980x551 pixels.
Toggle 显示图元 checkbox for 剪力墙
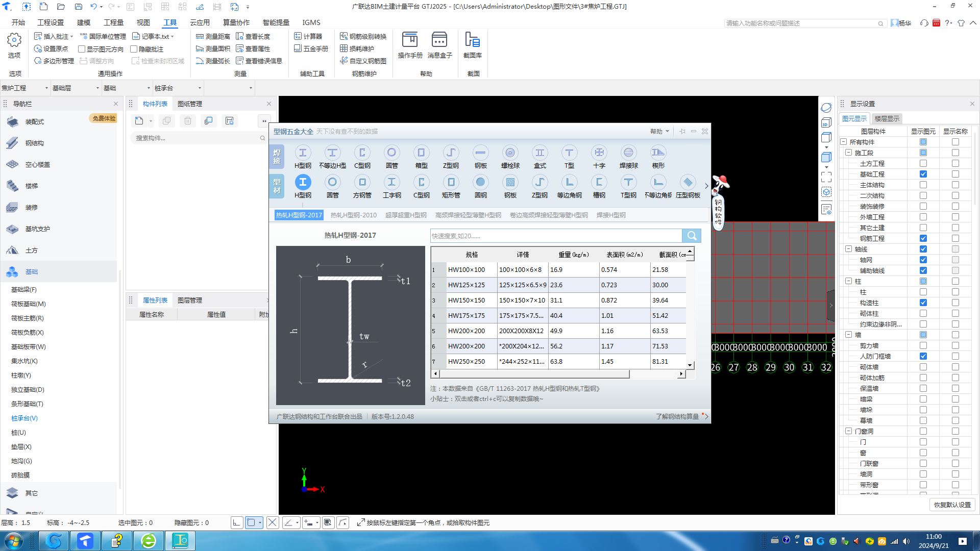click(923, 345)
